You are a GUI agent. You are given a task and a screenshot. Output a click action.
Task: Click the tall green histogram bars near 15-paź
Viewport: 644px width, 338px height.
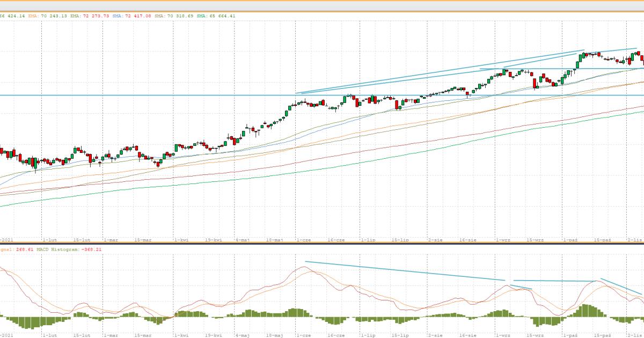[x=586, y=311]
